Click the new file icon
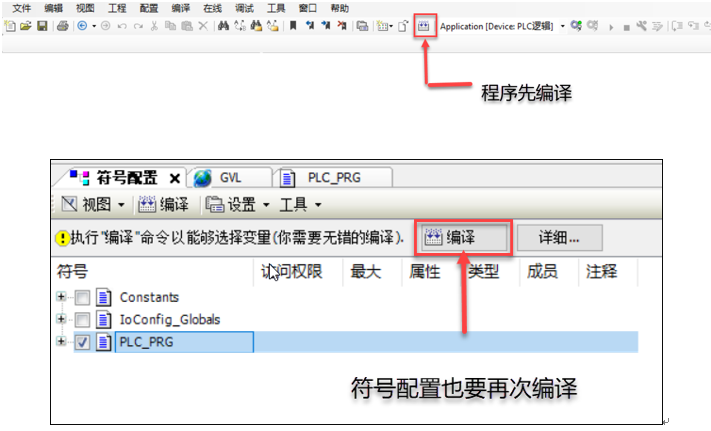 point(11,25)
